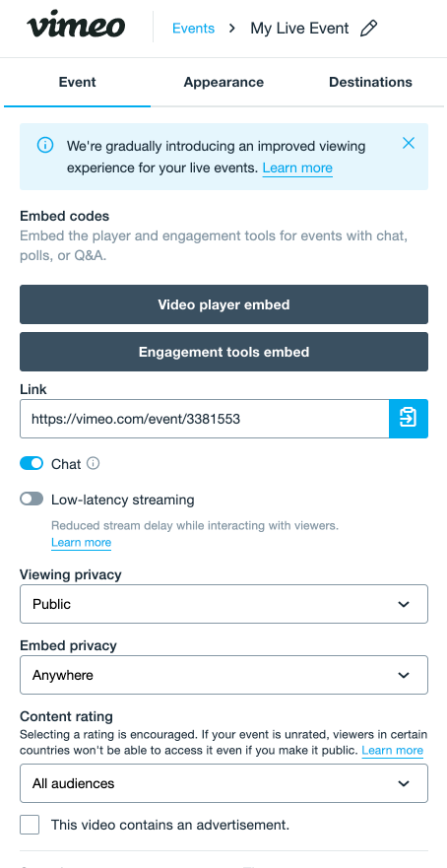The height and width of the screenshot is (868, 447).
Task: Go to Events breadcrumb link
Action: point(194,29)
